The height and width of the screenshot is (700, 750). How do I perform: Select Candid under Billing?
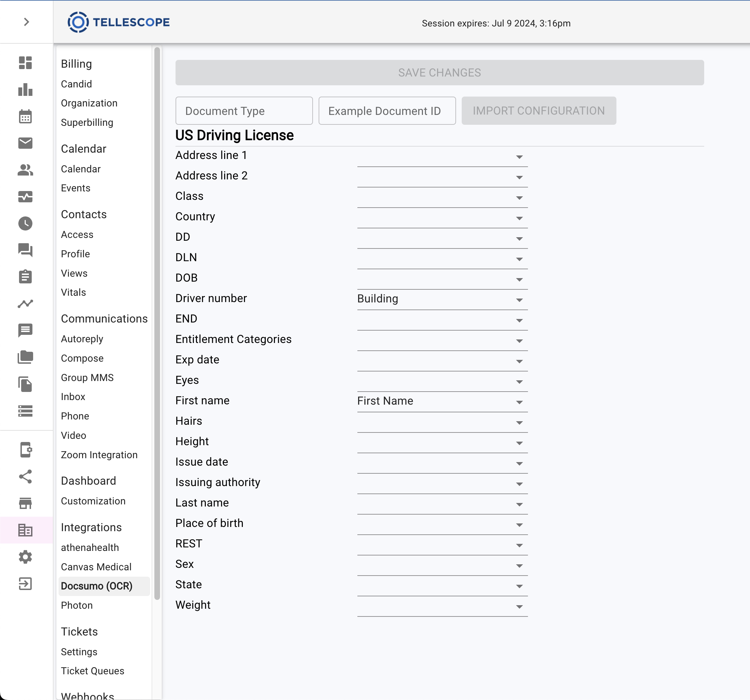coord(76,84)
